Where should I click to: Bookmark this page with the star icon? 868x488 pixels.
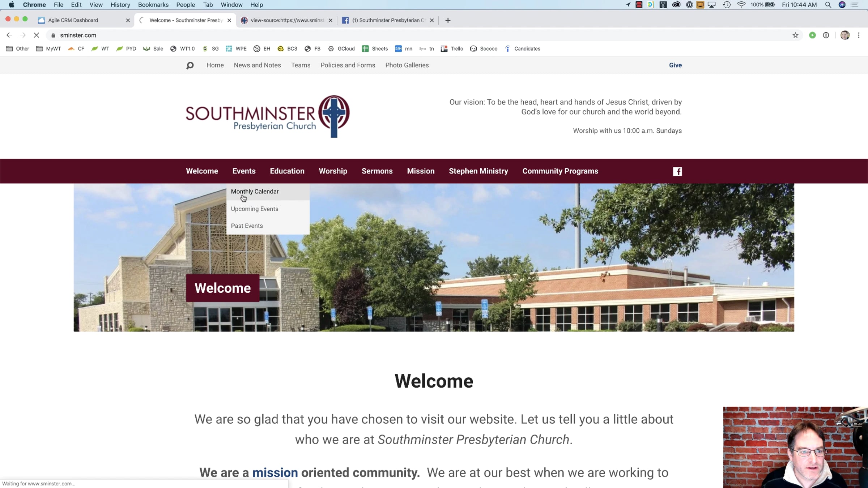pos(795,35)
